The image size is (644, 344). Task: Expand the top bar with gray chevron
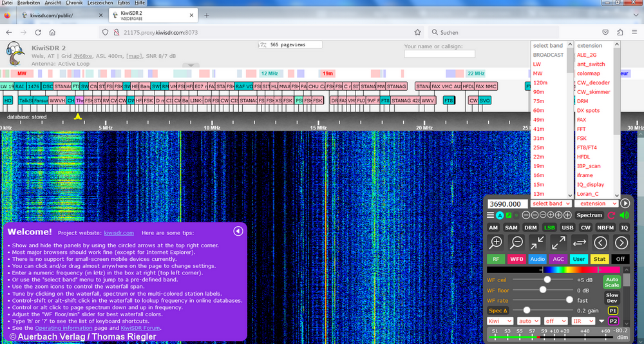tap(191, 65)
